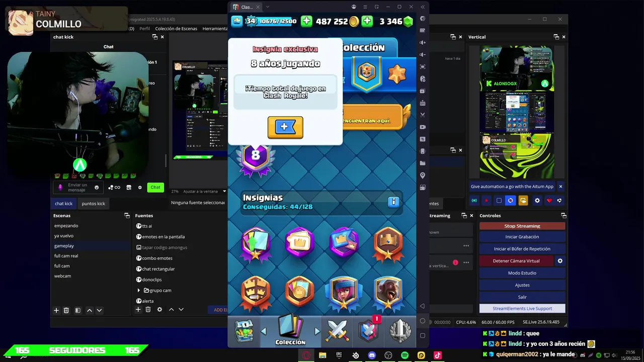Image resolution: width=644 pixels, height=362 pixels.
Task: Click blue share button in badge popup
Action: [285, 127]
